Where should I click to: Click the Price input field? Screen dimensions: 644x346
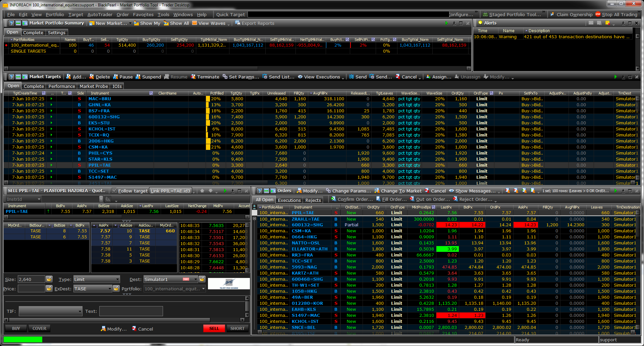(31, 289)
